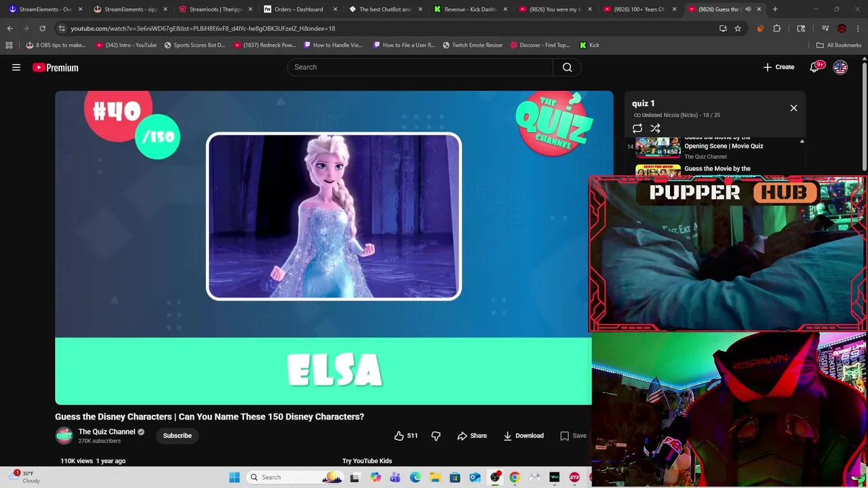Open (342) Intro - YouTube bookmark

click(x=126, y=45)
